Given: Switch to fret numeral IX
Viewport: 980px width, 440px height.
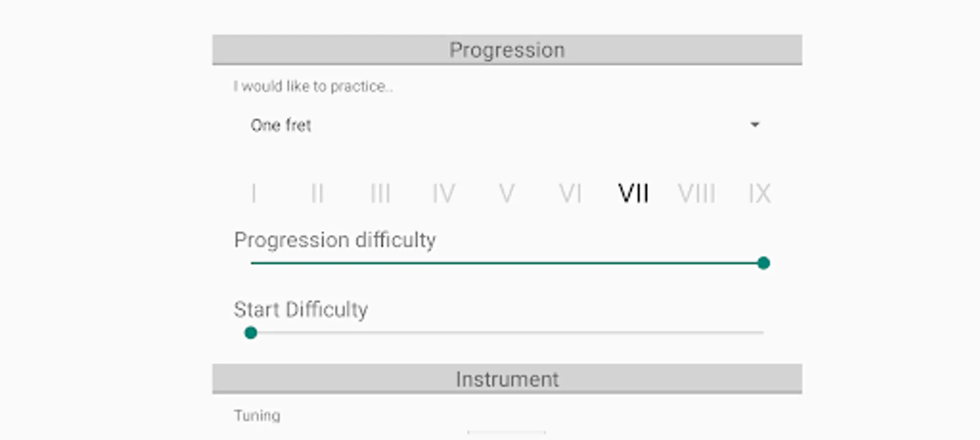Looking at the screenshot, I should click(759, 194).
